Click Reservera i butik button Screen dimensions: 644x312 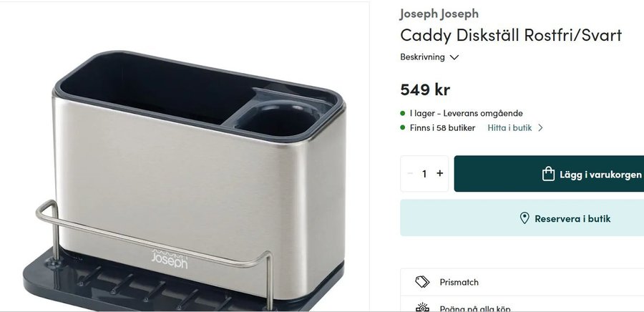[522, 218]
